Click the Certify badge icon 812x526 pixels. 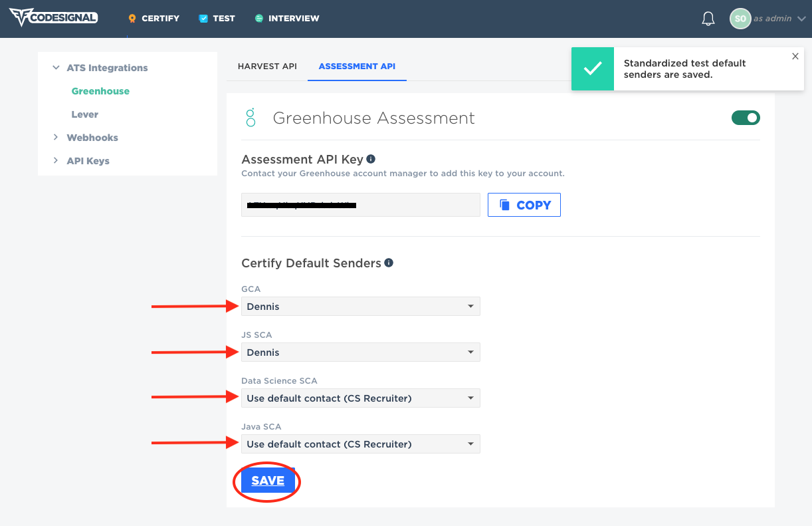[132, 19]
